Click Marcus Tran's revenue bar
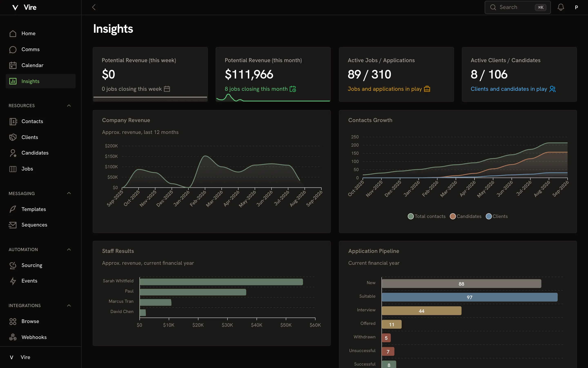Screen dimensions: 588x368 point(156,302)
